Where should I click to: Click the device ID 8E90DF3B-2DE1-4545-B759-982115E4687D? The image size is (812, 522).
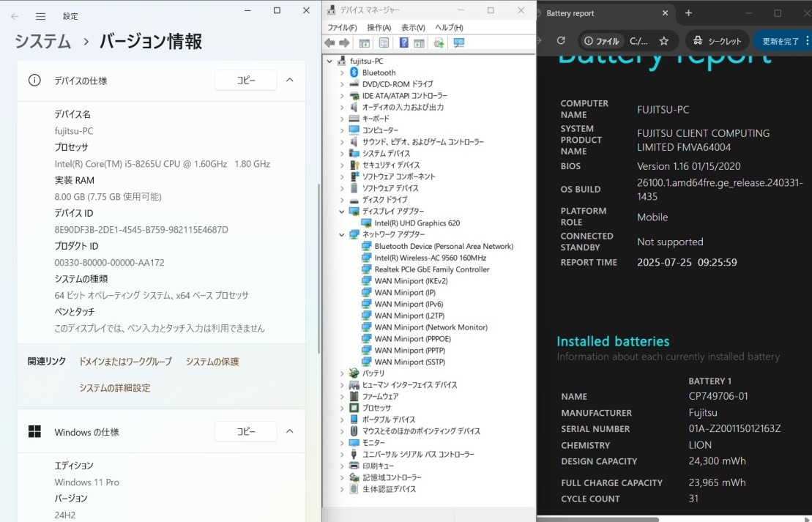(141, 229)
